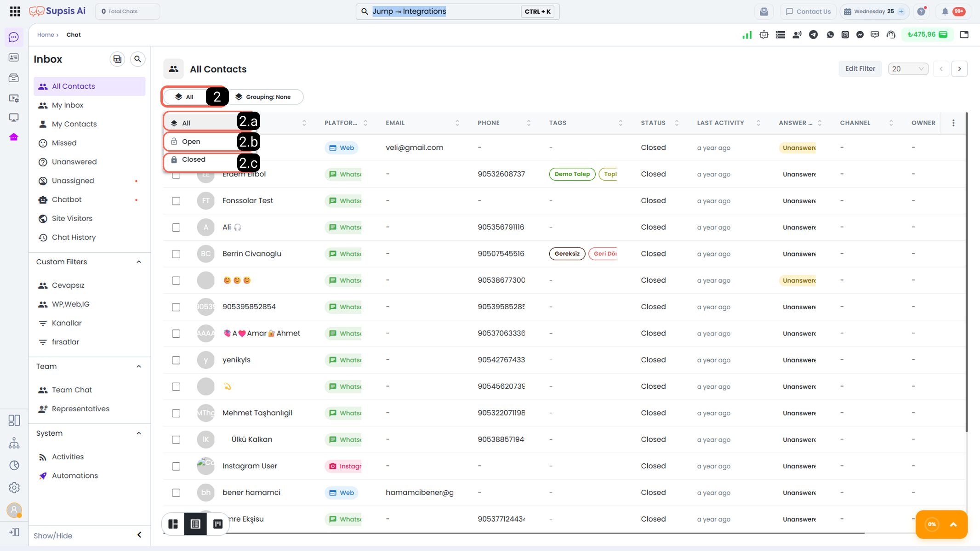Viewport: 980px width, 551px height.
Task: Check the Mehmet Taşhanlıgil row checkbox
Action: pos(176,413)
